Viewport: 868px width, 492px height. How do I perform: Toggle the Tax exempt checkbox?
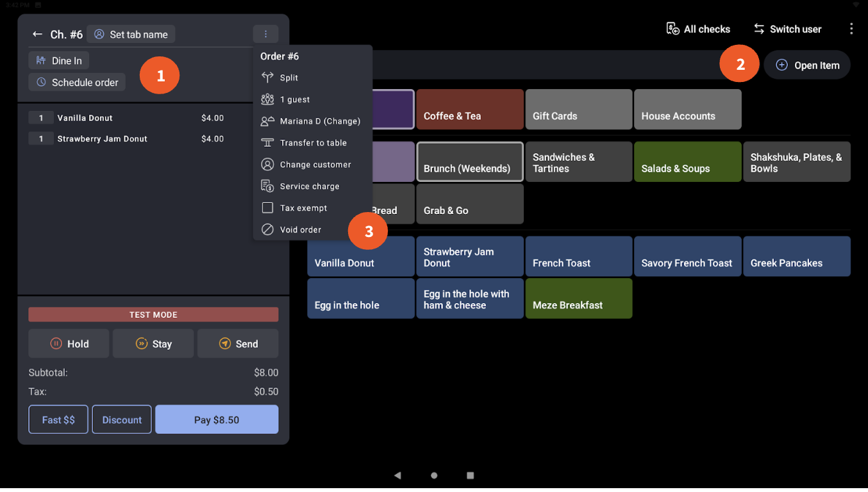(x=267, y=208)
